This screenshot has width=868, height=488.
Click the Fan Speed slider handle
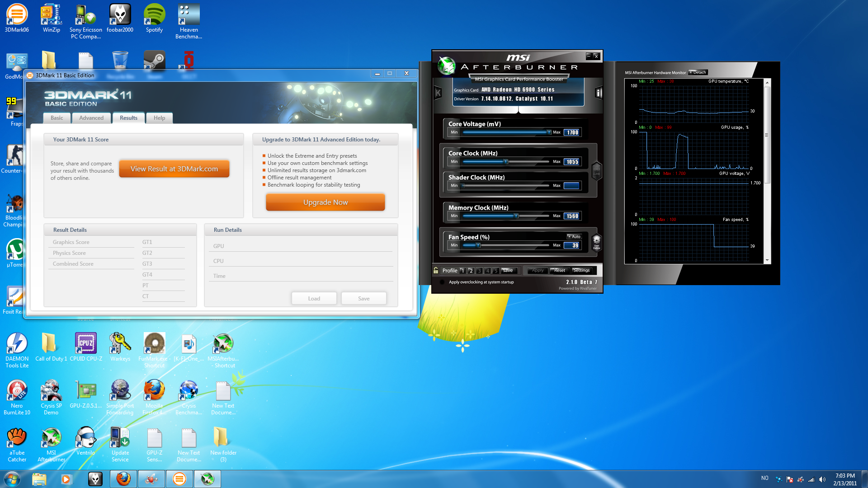click(x=478, y=245)
